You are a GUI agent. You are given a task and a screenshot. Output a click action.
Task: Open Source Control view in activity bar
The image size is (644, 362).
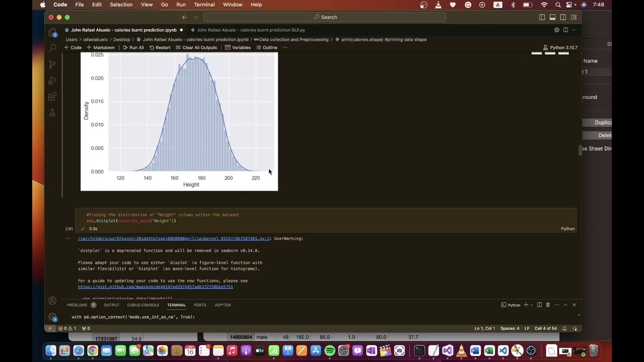[52, 64]
